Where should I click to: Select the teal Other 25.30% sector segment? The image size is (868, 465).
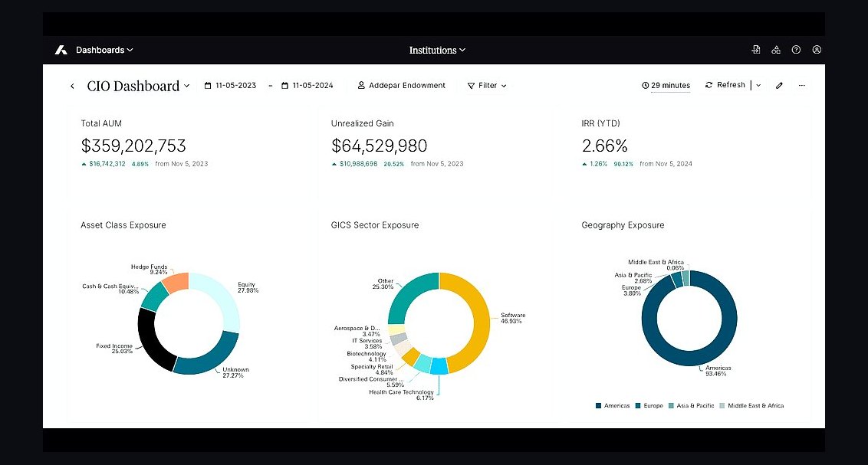[x=408, y=293]
